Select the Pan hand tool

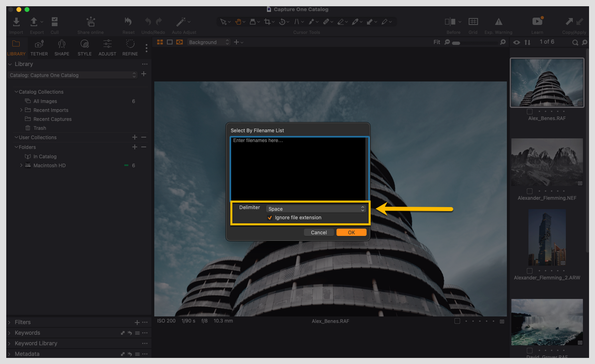(x=238, y=22)
